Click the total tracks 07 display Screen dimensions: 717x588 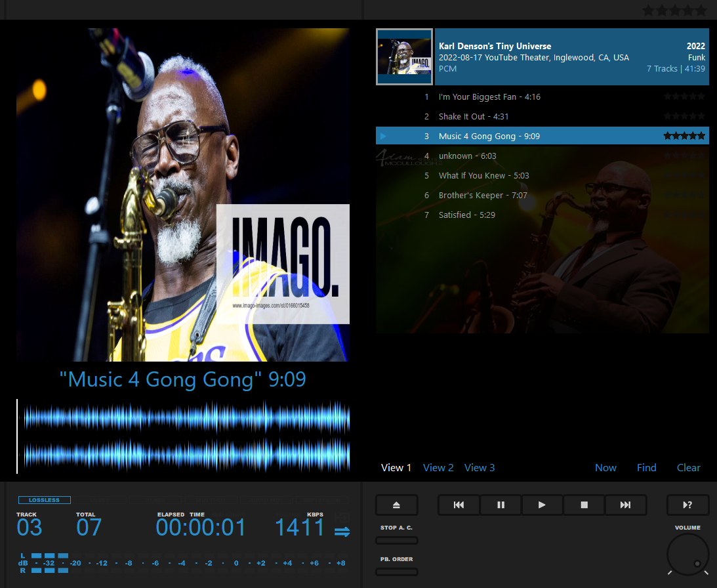coord(89,527)
